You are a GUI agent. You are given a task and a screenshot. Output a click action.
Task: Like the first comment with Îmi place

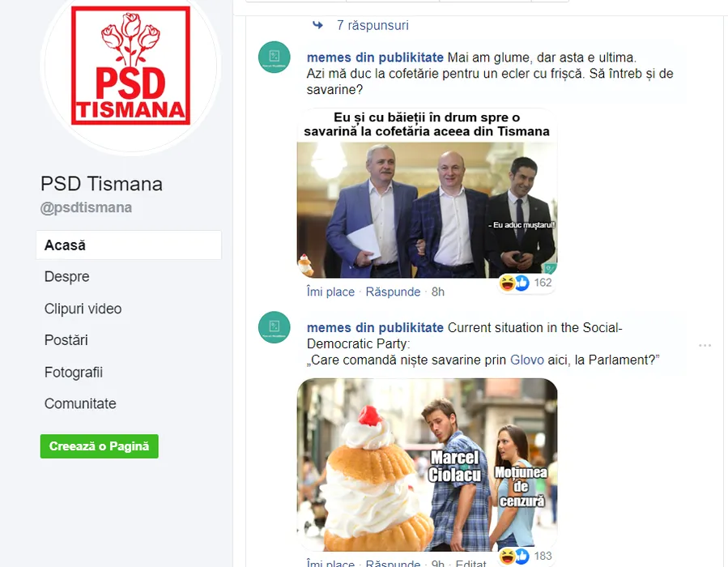pos(330,292)
